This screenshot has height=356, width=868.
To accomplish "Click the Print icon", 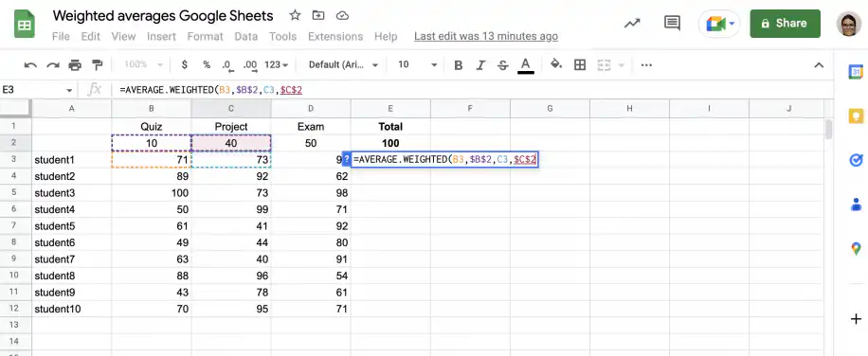I will tap(75, 65).
